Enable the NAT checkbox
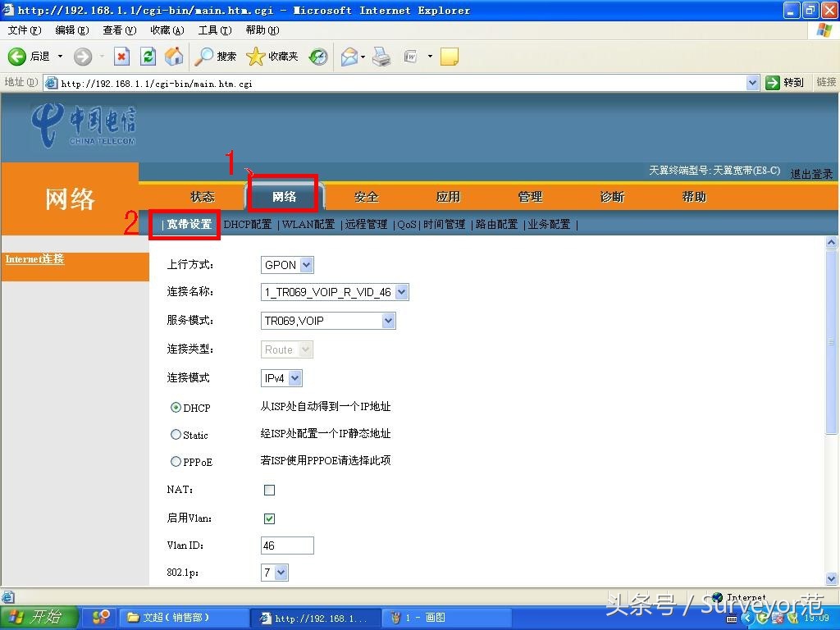The image size is (840, 630). pyautogui.click(x=269, y=490)
